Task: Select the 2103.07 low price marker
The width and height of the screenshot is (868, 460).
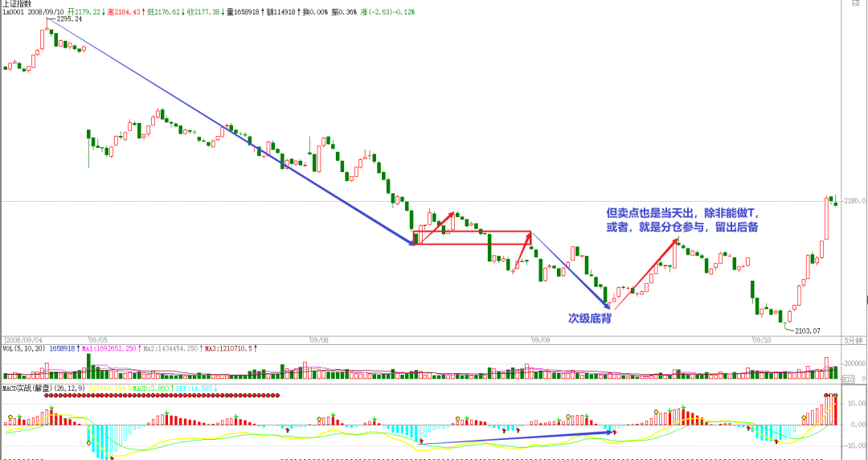Action: [809, 331]
